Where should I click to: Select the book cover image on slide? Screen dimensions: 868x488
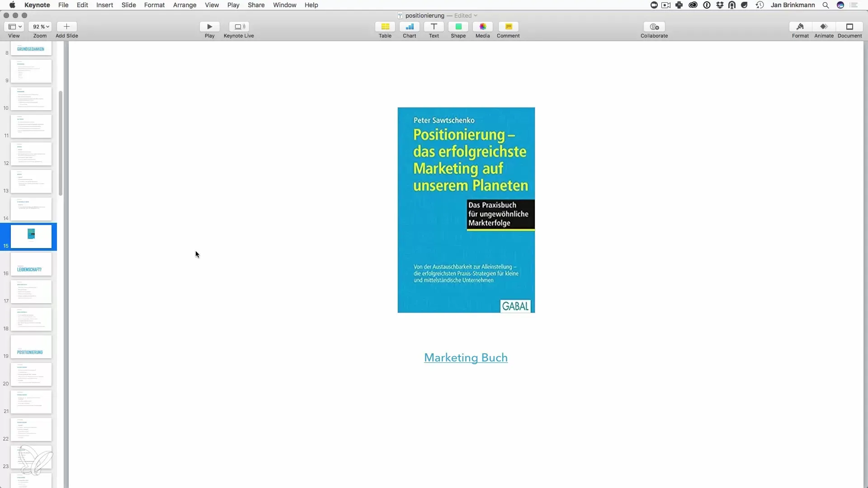pyautogui.click(x=466, y=210)
